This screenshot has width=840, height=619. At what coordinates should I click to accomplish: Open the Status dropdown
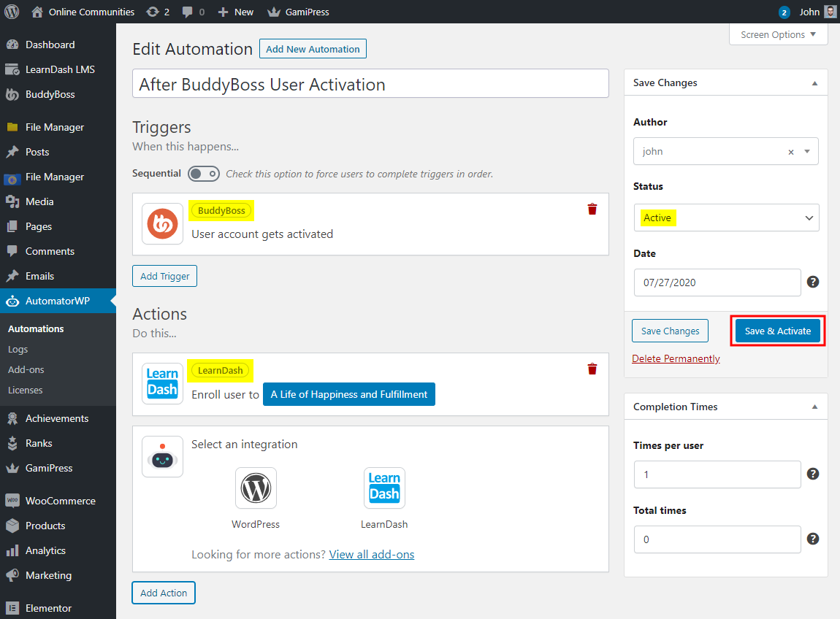point(725,218)
